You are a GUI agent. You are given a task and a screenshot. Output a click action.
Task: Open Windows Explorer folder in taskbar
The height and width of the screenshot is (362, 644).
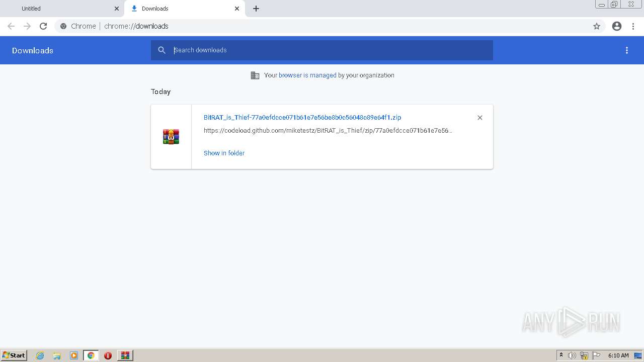57,355
